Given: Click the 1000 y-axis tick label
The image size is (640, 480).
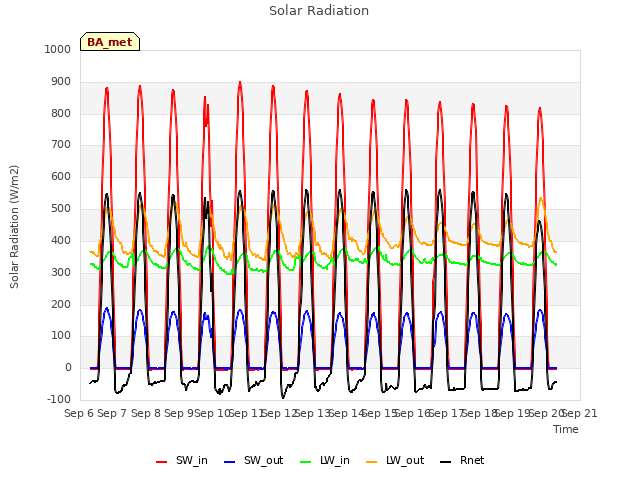Looking at the screenshot, I should [58, 49].
